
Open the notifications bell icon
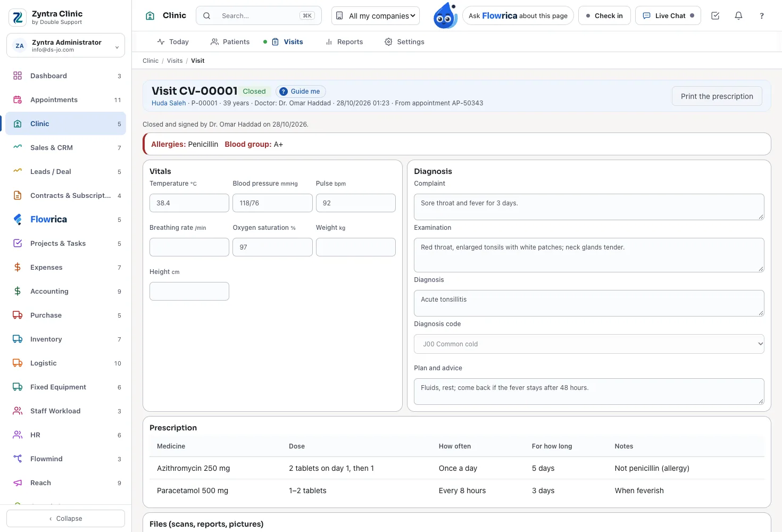(738, 16)
